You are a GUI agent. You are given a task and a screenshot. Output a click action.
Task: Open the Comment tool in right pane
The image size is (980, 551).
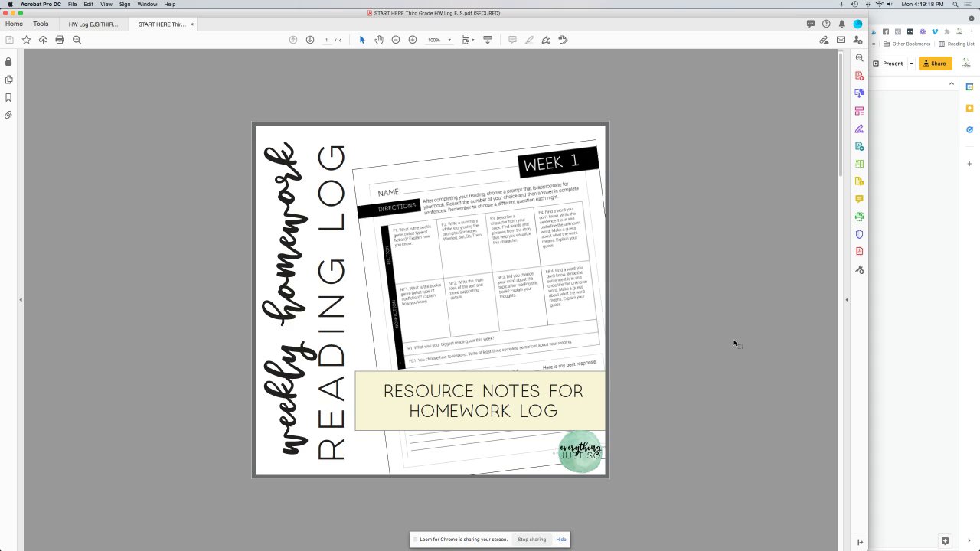pos(860,199)
